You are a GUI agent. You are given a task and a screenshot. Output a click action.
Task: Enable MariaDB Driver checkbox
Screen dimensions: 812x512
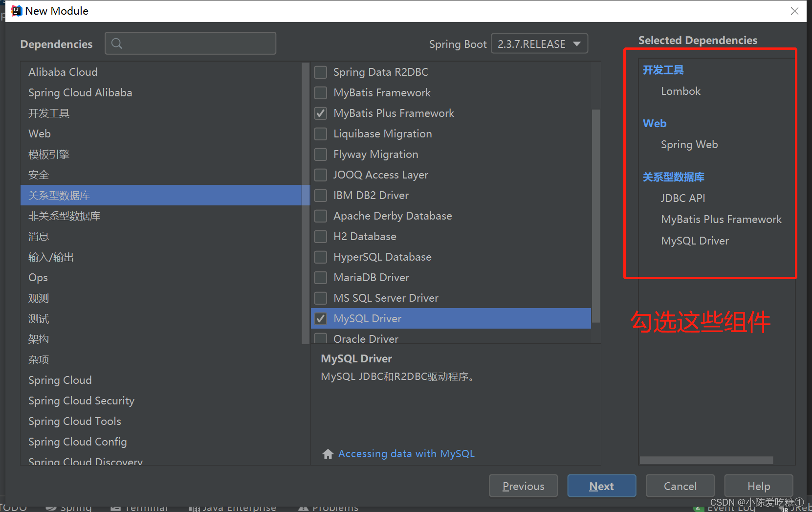pyautogui.click(x=321, y=278)
